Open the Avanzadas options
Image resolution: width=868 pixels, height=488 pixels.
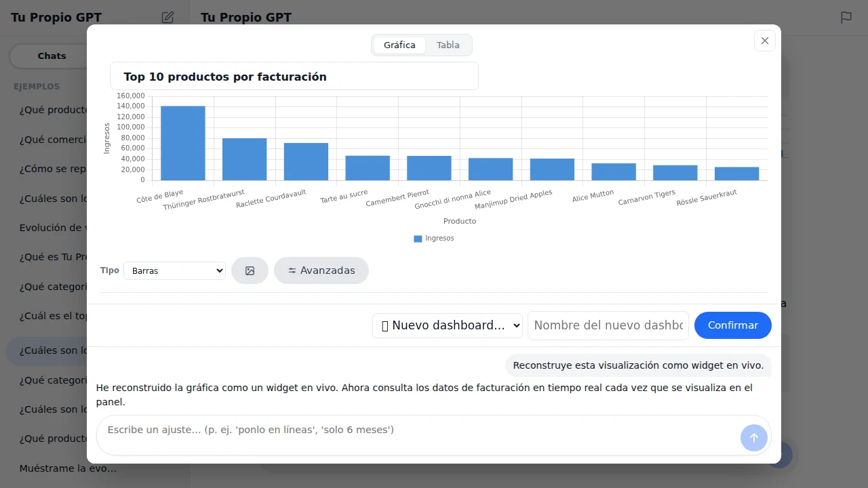pyautogui.click(x=321, y=270)
